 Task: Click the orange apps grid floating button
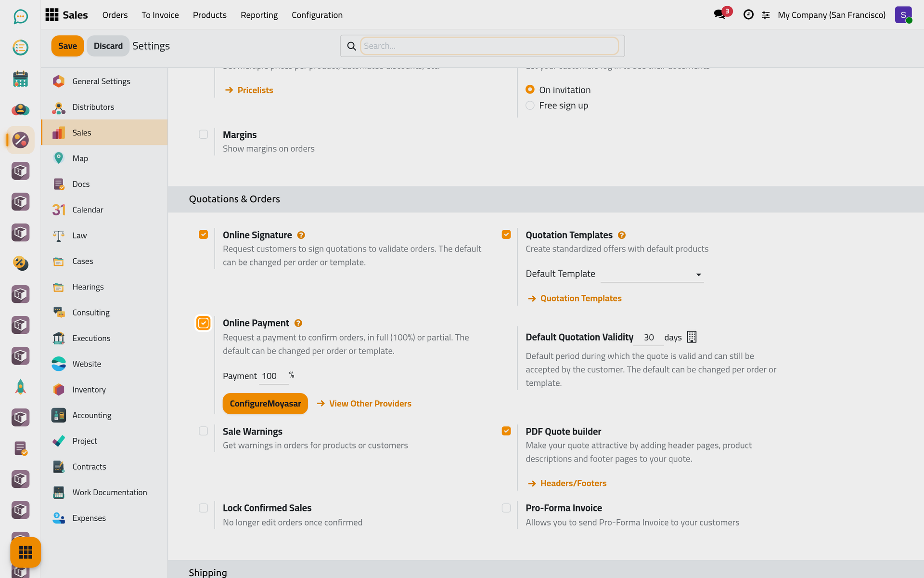[x=26, y=552]
